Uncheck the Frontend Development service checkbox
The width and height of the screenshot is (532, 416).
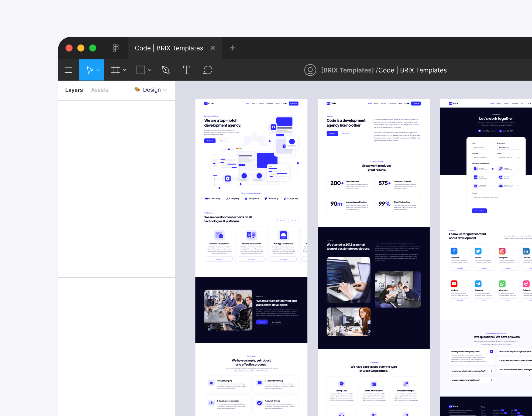point(493,169)
